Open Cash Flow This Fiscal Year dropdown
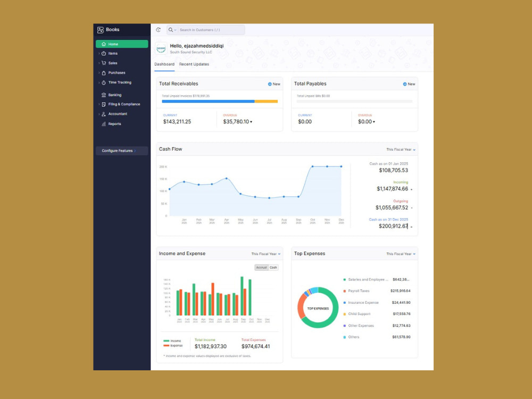Image resolution: width=532 pixels, height=399 pixels. [401, 149]
